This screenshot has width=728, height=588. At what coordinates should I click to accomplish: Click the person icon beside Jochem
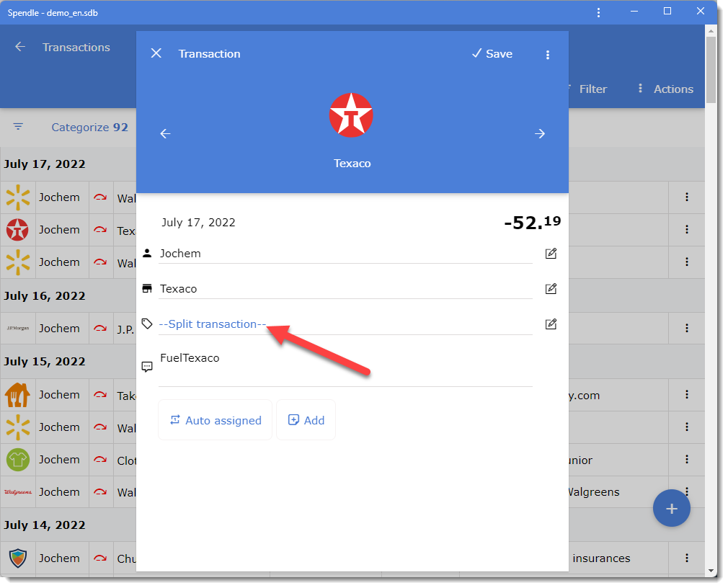click(147, 253)
